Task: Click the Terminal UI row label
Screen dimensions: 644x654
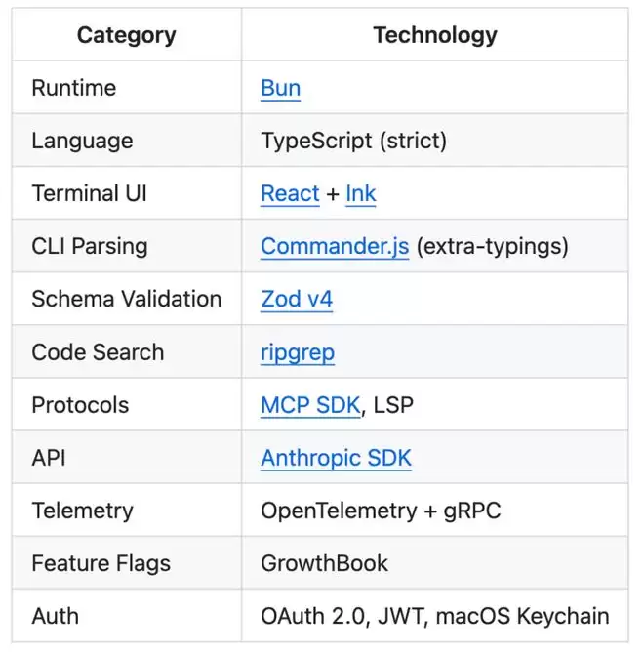Action: click(89, 193)
